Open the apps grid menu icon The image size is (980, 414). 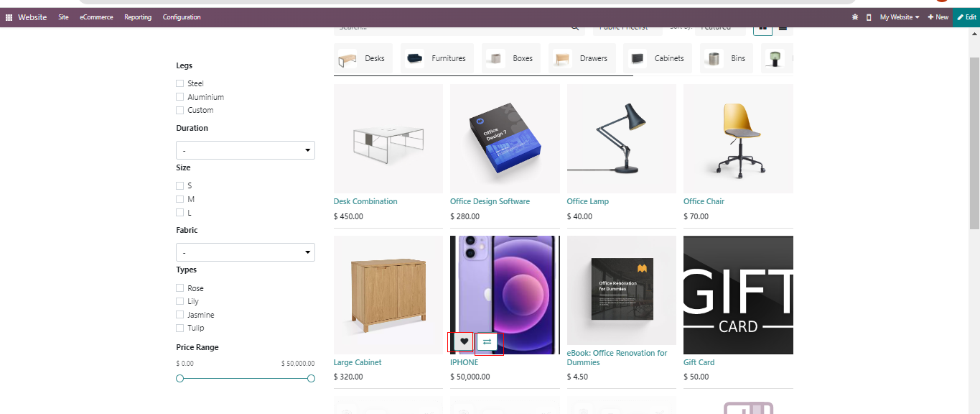[9, 17]
